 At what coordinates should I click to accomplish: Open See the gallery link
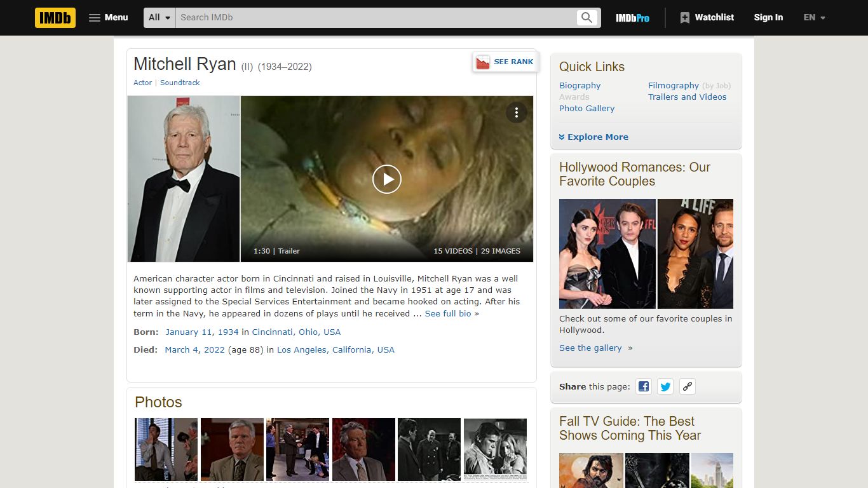pos(590,348)
